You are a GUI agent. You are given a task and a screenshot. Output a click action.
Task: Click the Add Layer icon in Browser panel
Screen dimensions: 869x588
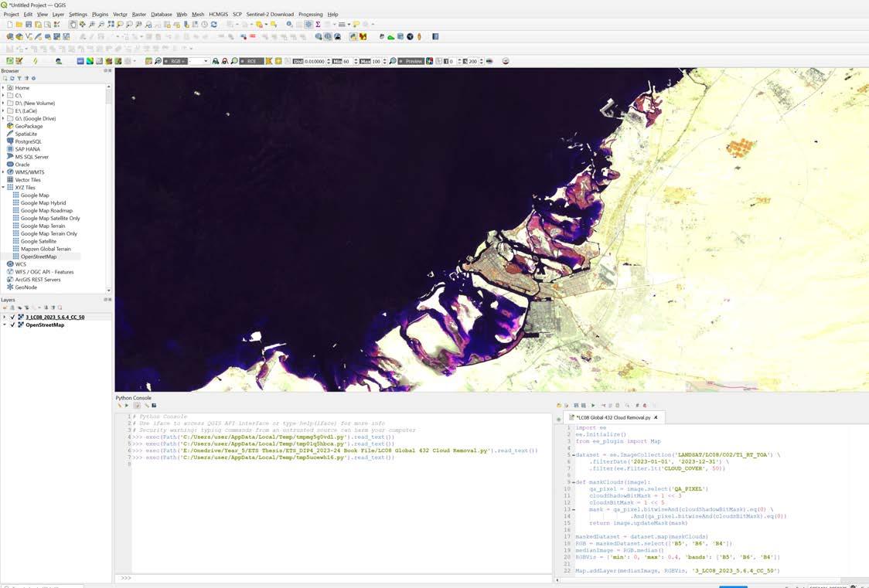coord(5,78)
